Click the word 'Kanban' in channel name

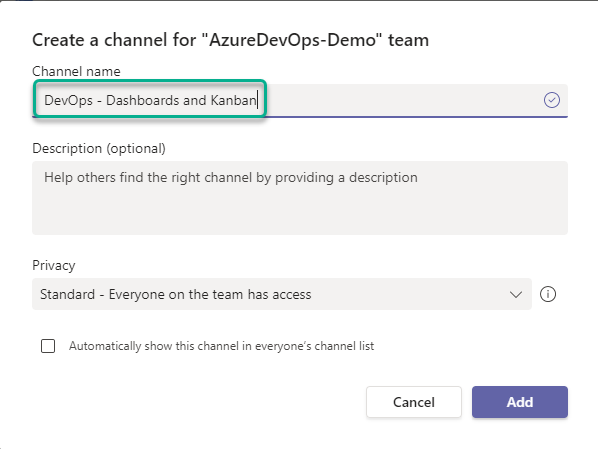(x=233, y=100)
